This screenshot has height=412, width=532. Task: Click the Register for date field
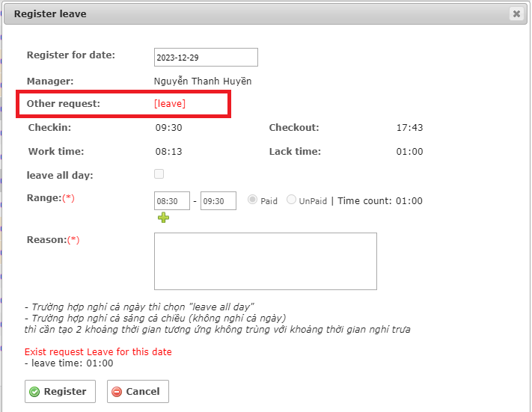click(206, 58)
